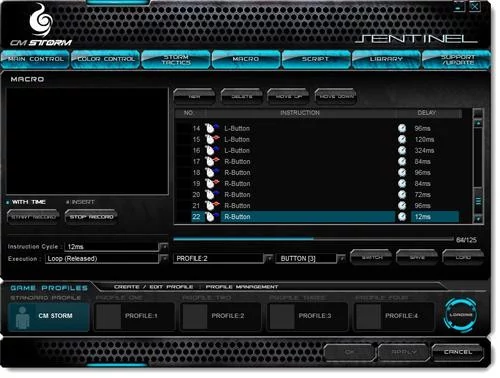This screenshot has height=378, width=500.
Task: Enable the With Time recording option
Action: 8,202
